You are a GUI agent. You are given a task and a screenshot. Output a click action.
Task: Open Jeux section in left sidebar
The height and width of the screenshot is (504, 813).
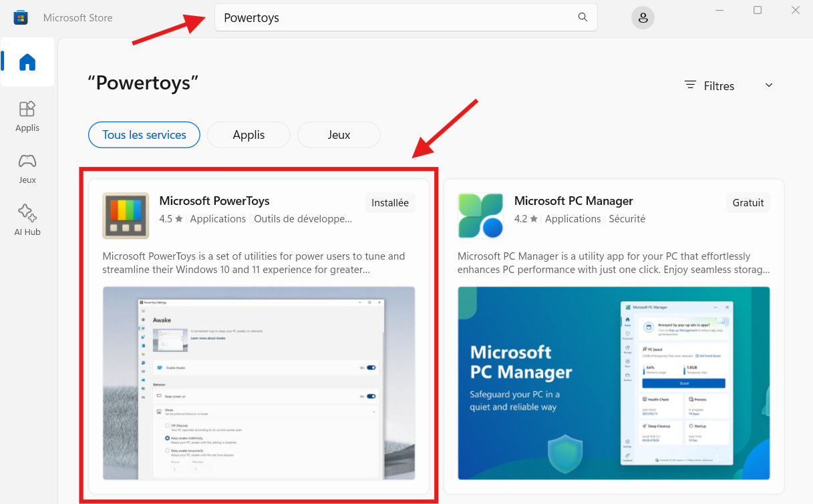tap(27, 168)
